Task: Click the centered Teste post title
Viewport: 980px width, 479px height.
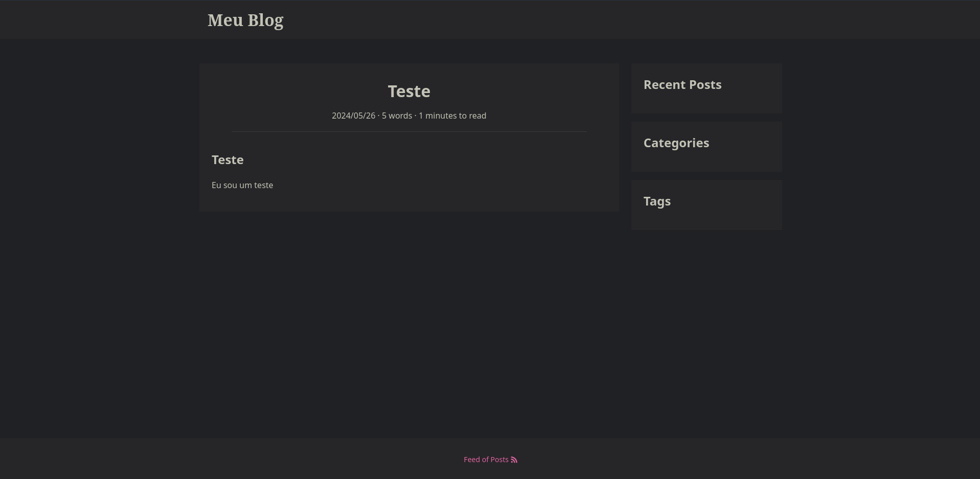Action: coord(409,92)
